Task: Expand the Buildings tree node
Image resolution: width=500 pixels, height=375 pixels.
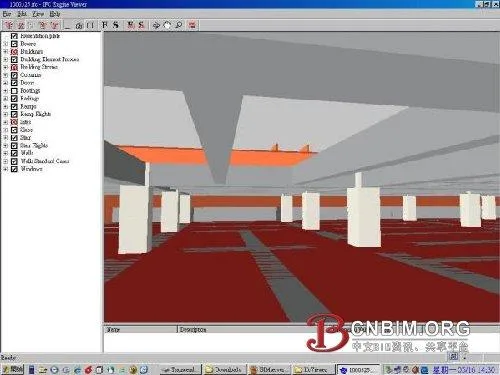Action: 6,52
